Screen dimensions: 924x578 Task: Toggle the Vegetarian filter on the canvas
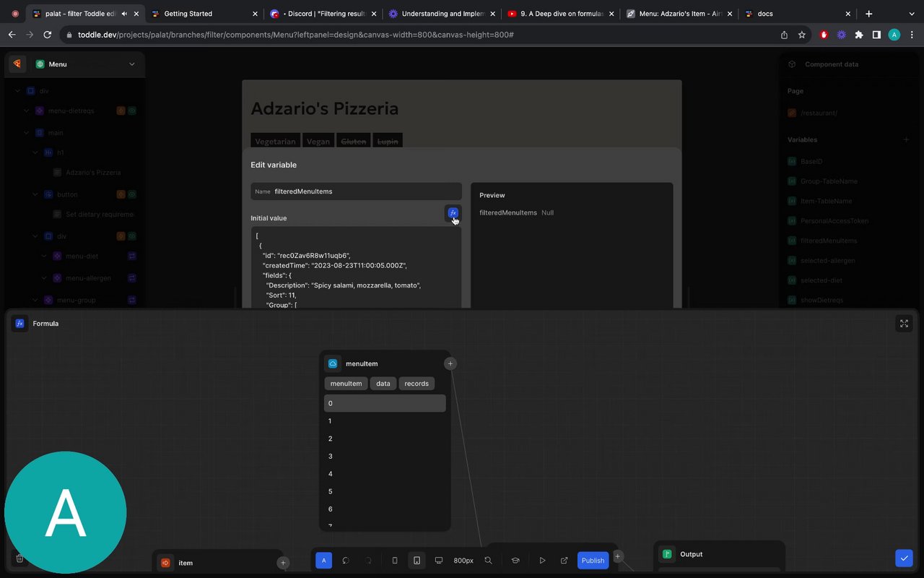click(275, 142)
